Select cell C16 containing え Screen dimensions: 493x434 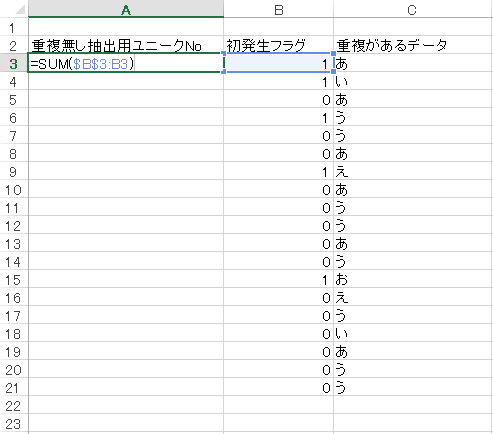pyautogui.click(x=413, y=297)
